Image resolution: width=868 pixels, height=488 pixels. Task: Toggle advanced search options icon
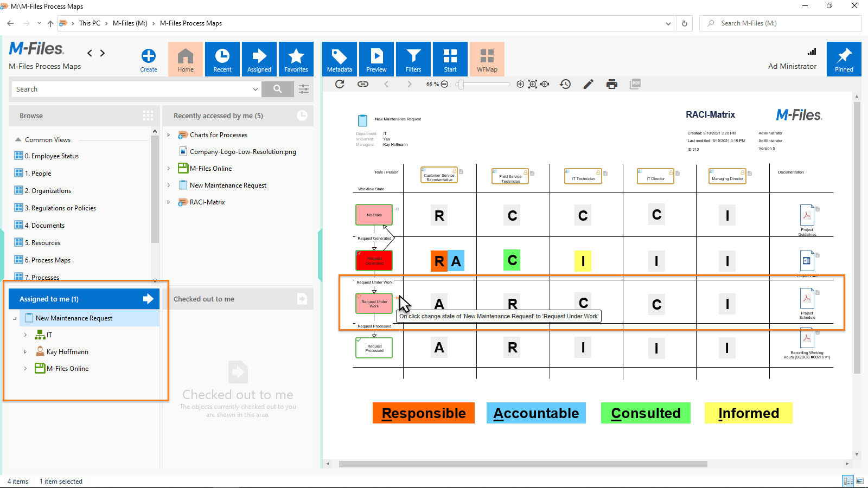click(x=304, y=89)
